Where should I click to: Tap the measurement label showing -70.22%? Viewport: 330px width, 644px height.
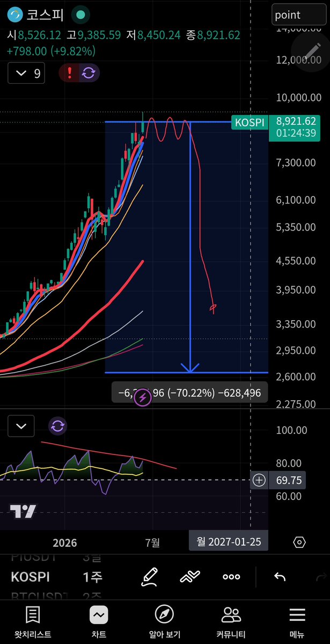tap(189, 393)
